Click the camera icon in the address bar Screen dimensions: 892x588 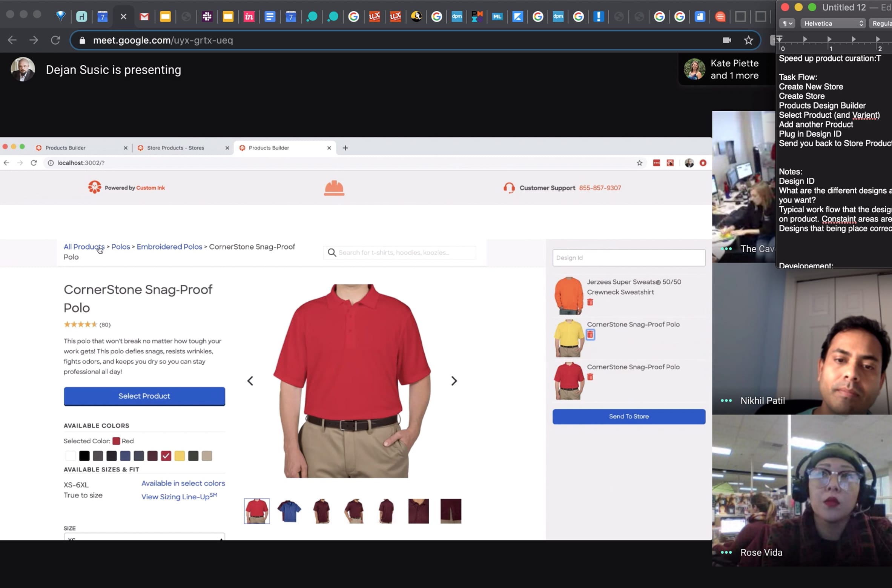(x=727, y=40)
